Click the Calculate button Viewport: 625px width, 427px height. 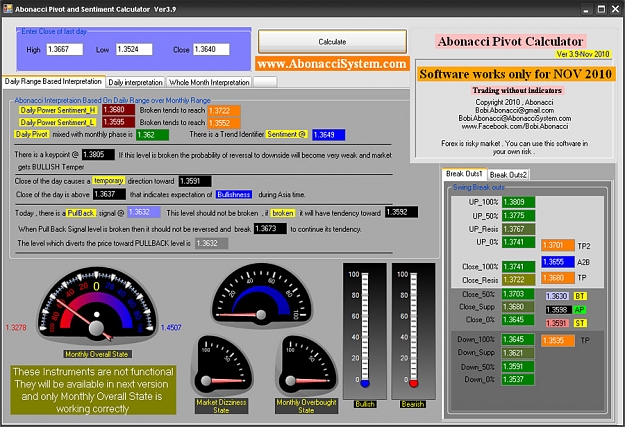(332, 41)
